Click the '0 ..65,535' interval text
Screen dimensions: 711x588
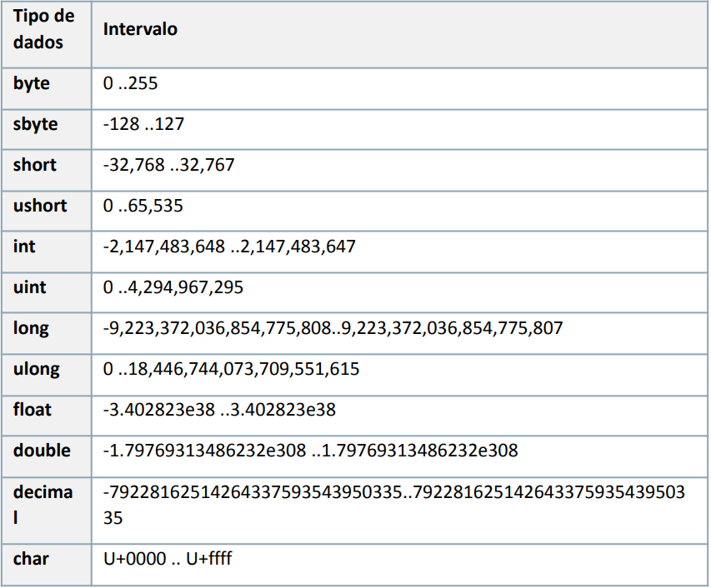click(143, 207)
